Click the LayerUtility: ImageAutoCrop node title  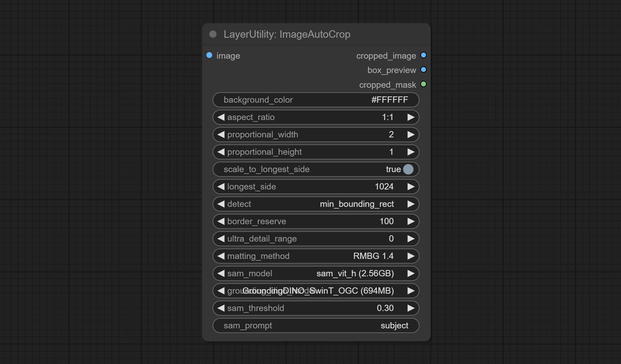pyautogui.click(x=287, y=34)
